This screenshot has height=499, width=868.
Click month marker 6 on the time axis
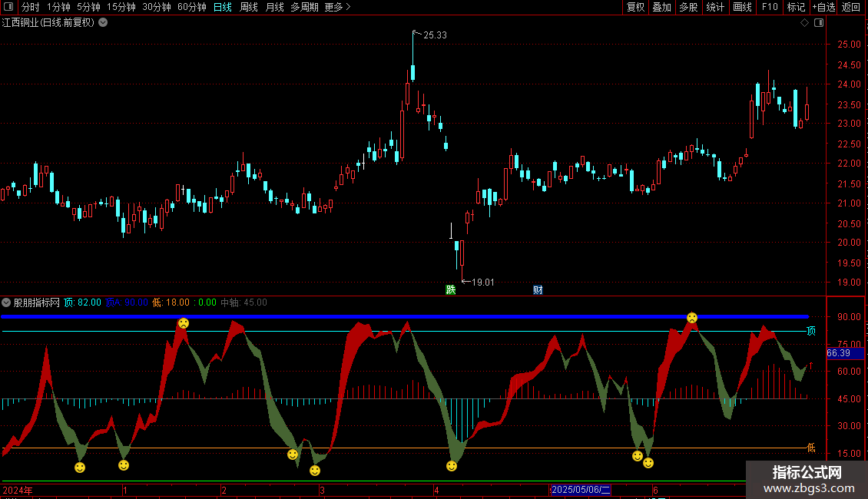pos(655,490)
